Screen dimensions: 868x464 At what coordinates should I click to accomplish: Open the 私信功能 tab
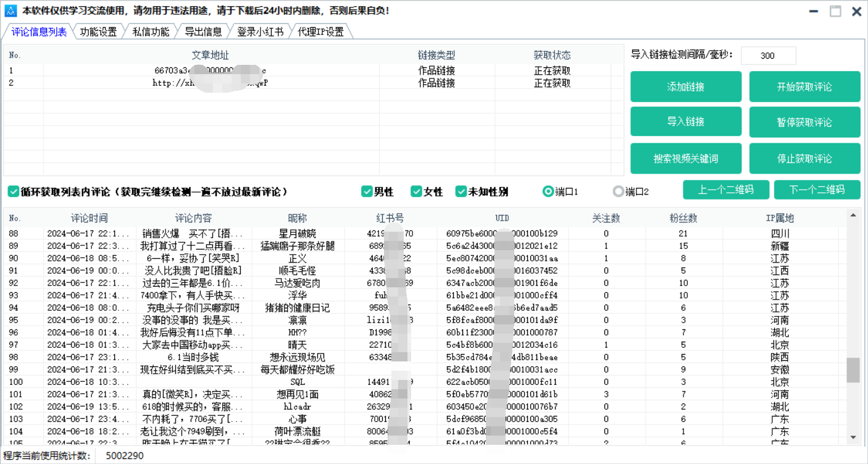tap(150, 31)
